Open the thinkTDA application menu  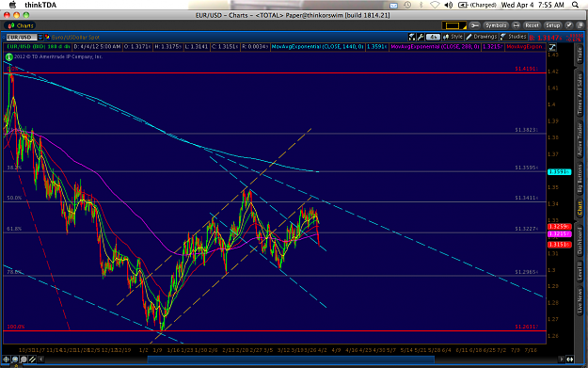pyautogui.click(x=40, y=5)
